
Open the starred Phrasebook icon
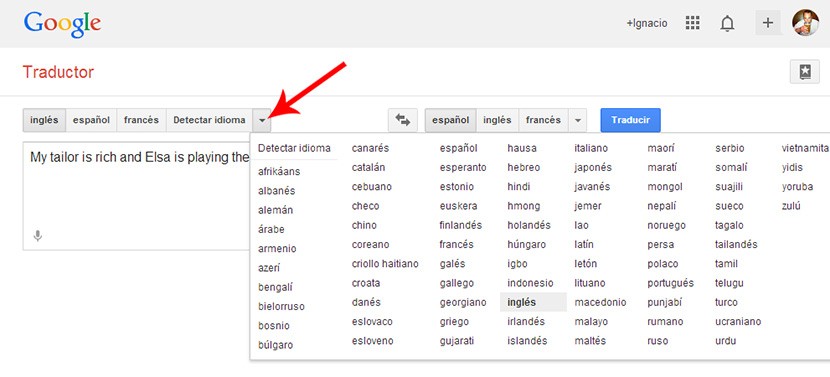[805, 72]
